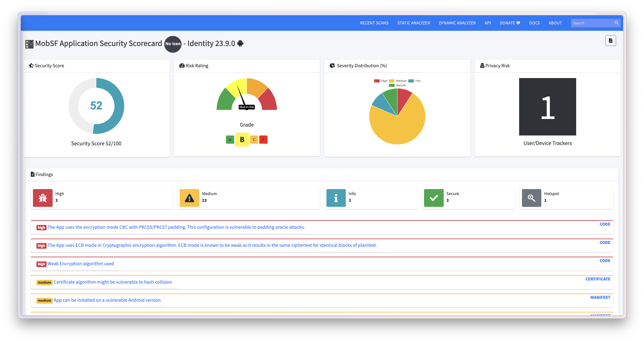The image size is (644, 342).
Task: Click the document icon beside Findings heading
Action: pyautogui.click(x=32, y=174)
